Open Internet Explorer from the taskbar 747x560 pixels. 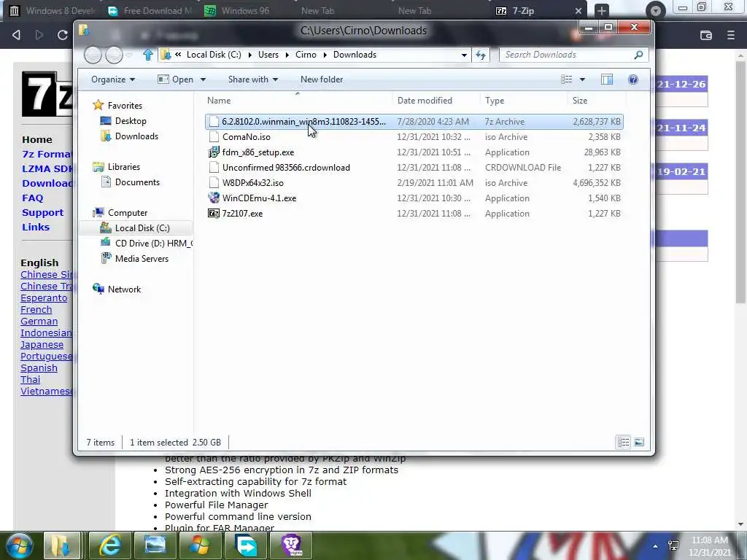(109, 545)
